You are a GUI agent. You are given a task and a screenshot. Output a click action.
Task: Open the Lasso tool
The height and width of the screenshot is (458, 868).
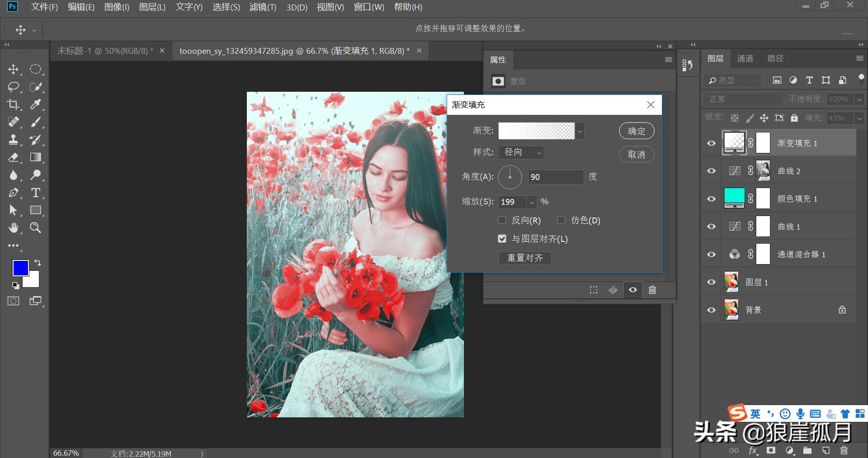click(14, 87)
